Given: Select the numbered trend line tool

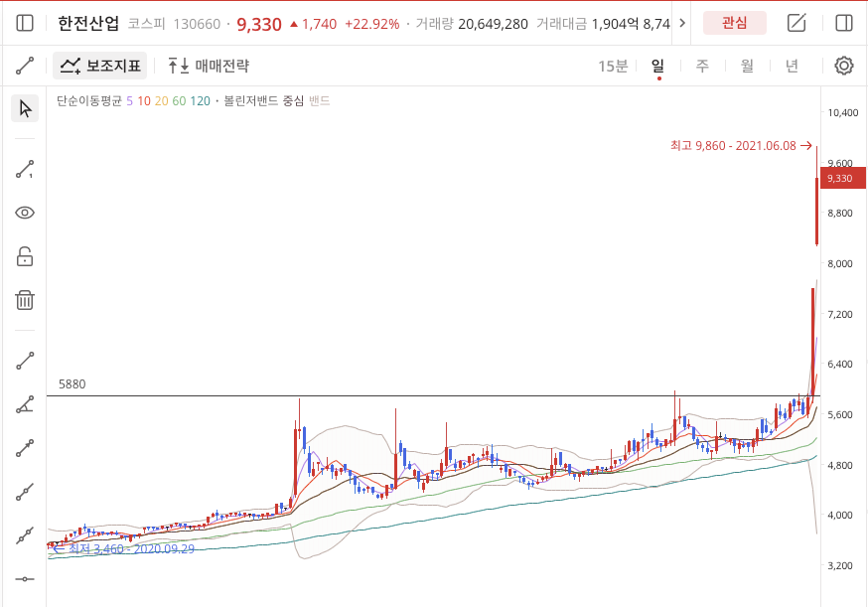Looking at the screenshot, I should 25,170.
